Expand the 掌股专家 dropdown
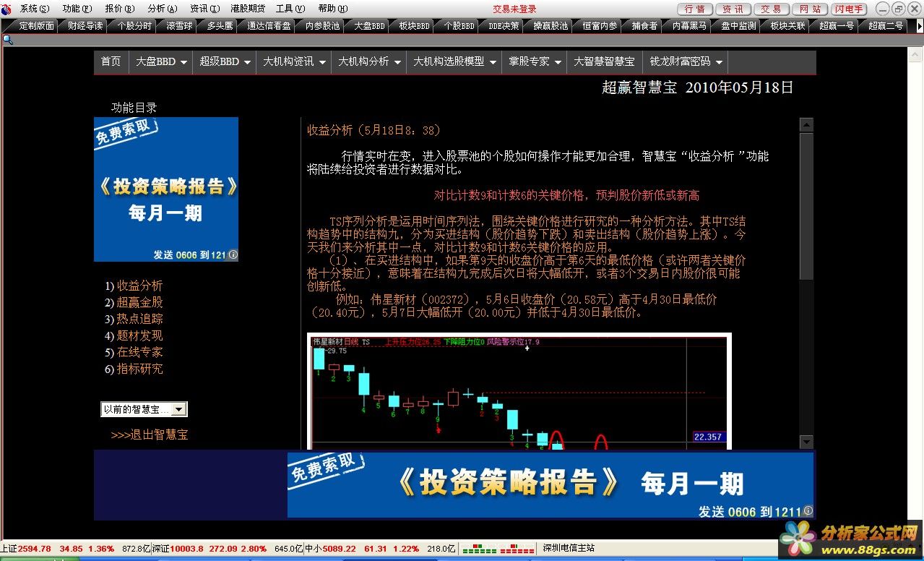The width and height of the screenshot is (924, 561). tap(535, 62)
